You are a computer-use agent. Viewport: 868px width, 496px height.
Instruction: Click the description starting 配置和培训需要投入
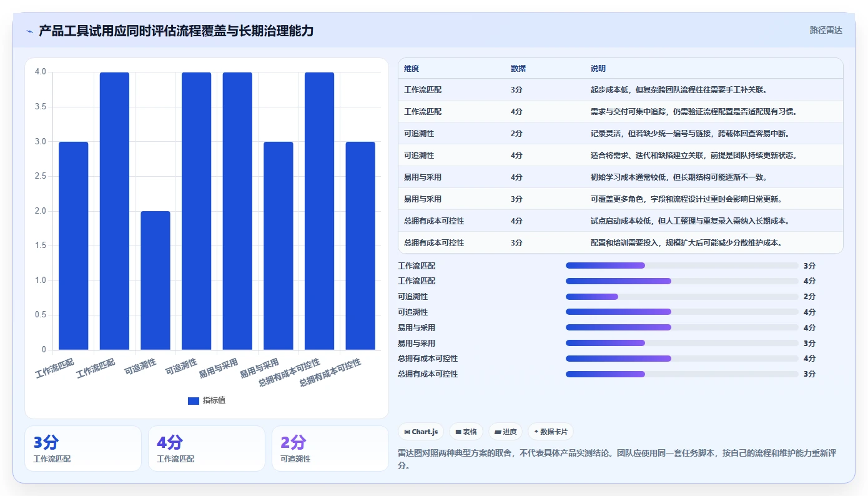coord(686,243)
